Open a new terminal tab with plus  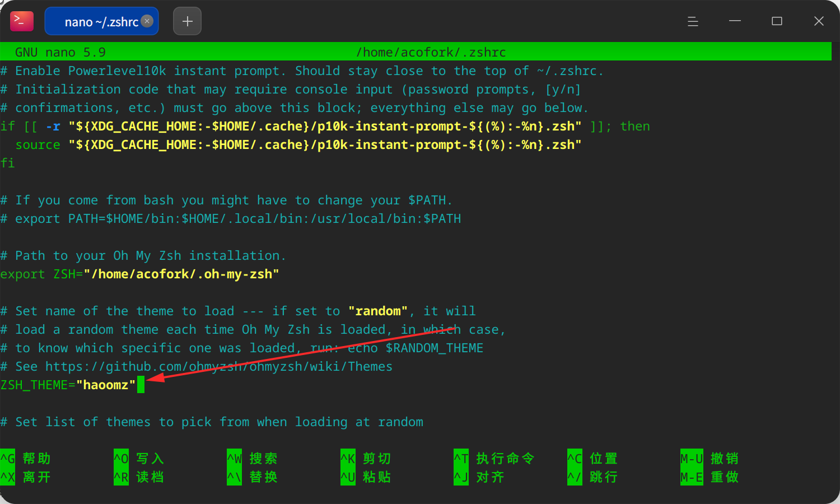click(x=187, y=21)
